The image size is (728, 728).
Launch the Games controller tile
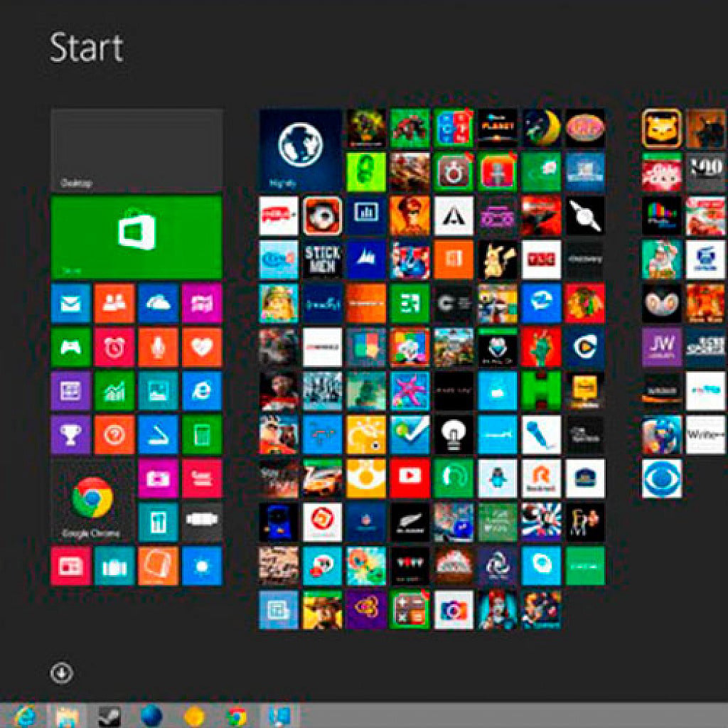(x=70, y=347)
